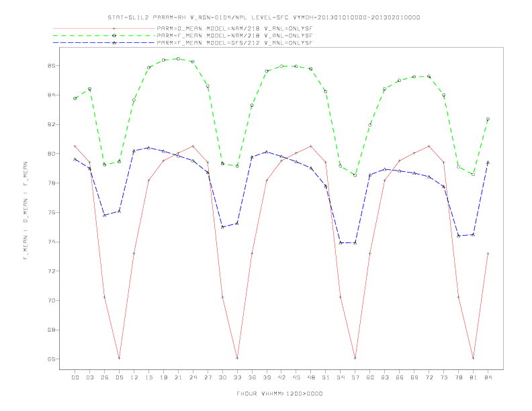532x411 pixels.
Task: Click the red line low point at hour 33
Action: [x=237, y=358]
